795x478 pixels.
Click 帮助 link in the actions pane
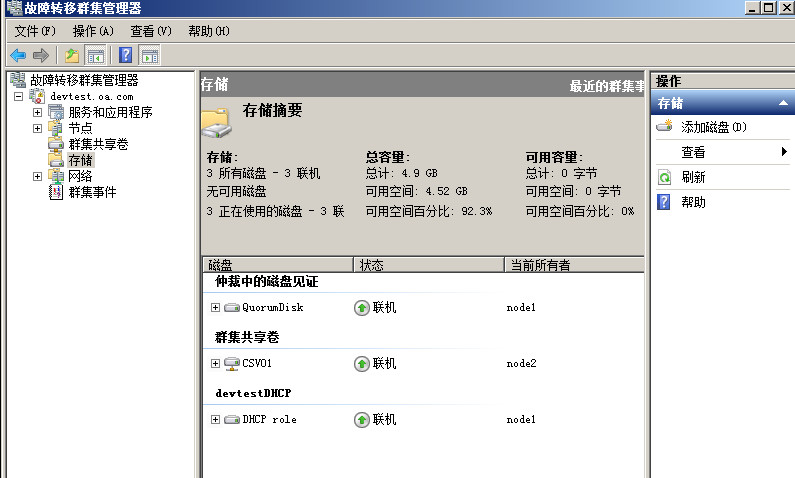[693, 202]
